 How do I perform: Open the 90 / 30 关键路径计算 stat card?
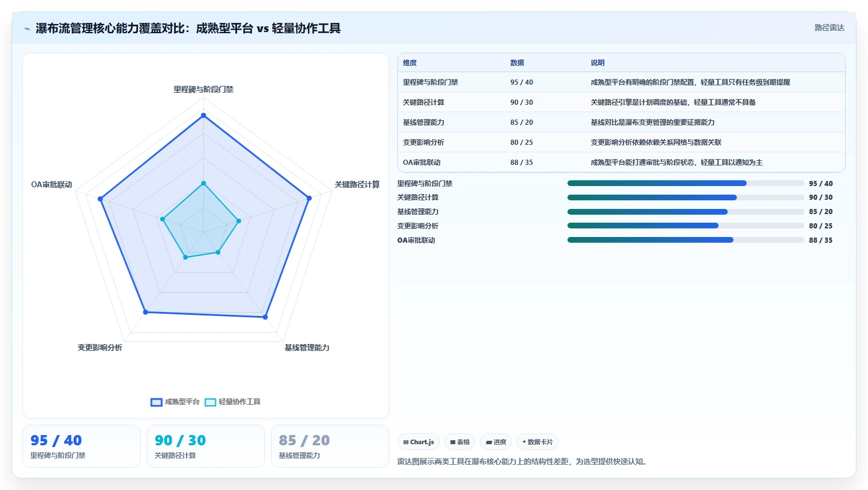(x=206, y=446)
